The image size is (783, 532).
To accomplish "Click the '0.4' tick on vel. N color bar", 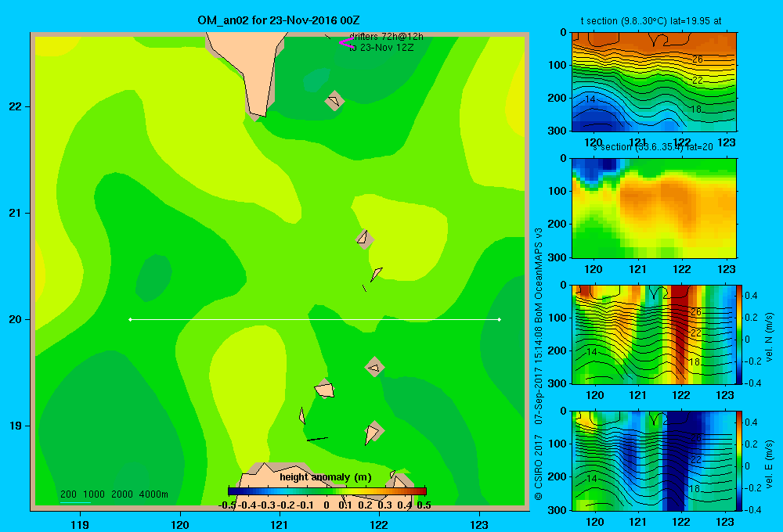I will pos(751,296).
